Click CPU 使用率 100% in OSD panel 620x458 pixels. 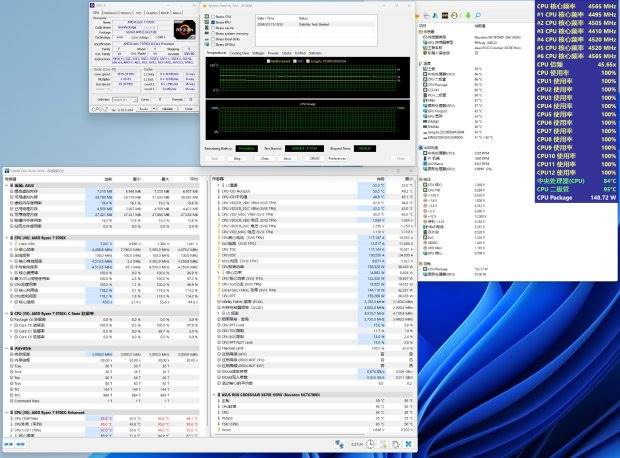576,73
